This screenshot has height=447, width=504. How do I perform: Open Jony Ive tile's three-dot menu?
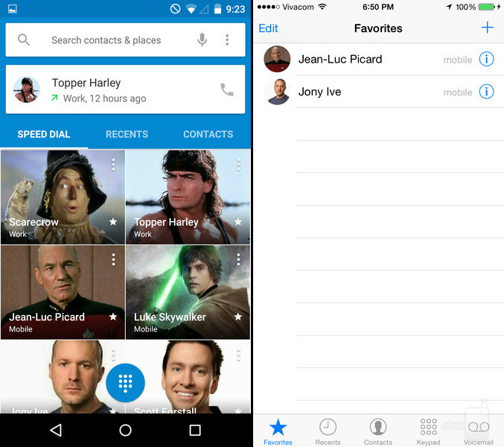pos(113,355)
